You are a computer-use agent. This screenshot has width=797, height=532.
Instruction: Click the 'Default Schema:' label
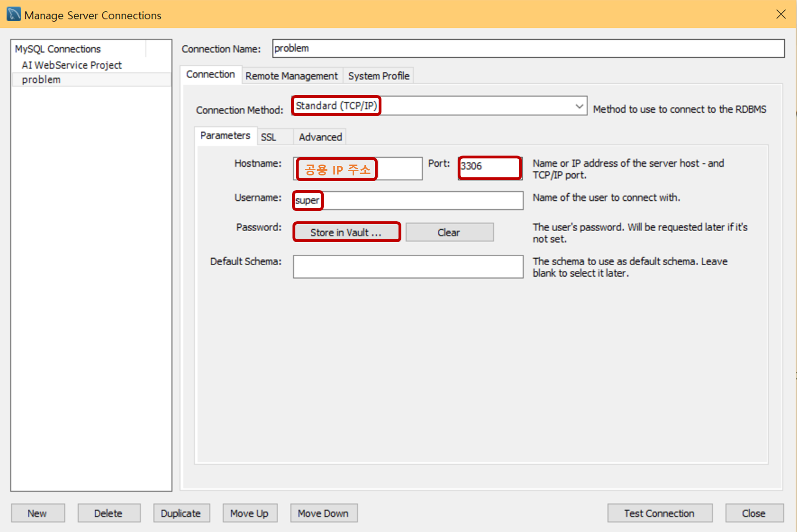tap(246, 262)
